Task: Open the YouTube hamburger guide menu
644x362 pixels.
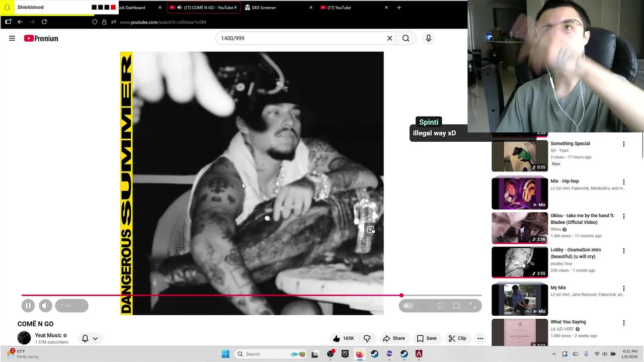Action: (12, 38)
